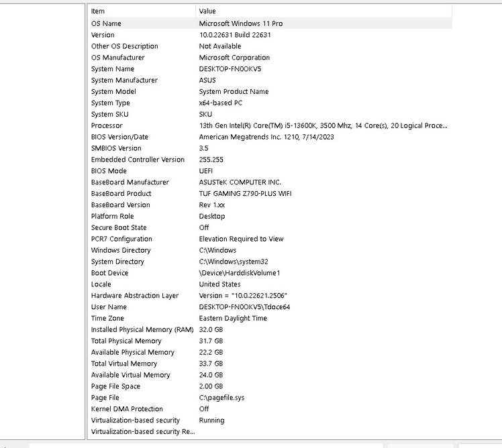Select the Installed Physical Memory (RAM) row
Viewport: 502px width, 448px height.
click(x=271, y=329)
